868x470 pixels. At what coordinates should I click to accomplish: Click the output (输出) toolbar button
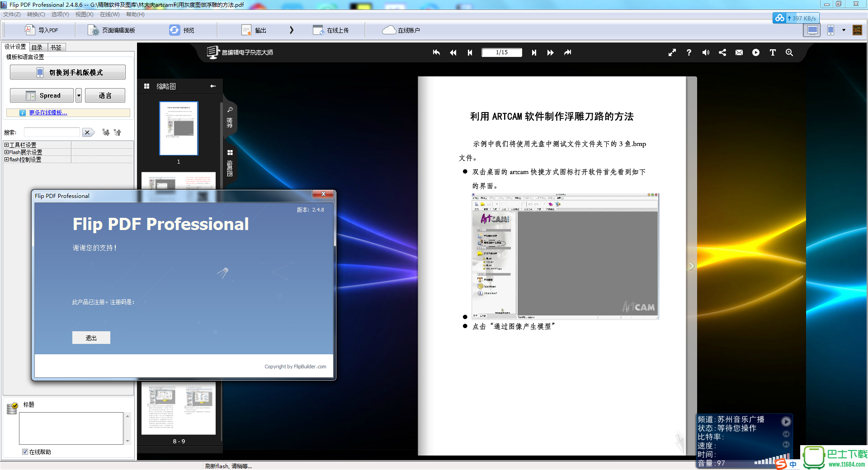254,30
